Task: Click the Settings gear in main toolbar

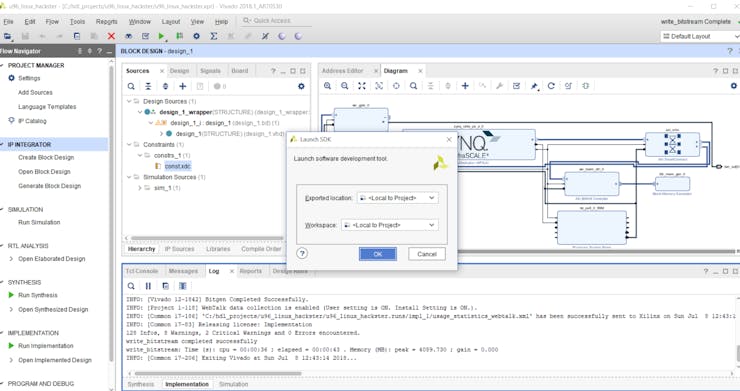Action: (x=196, y=36)
